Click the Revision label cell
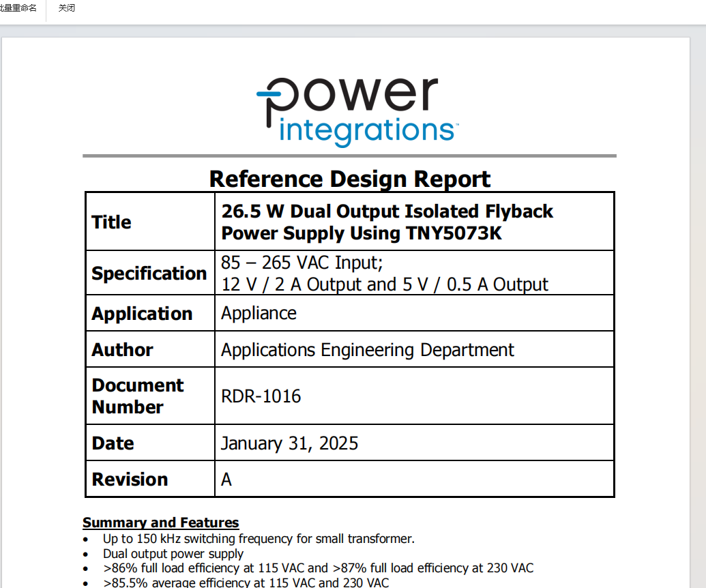 click(150, 479)
